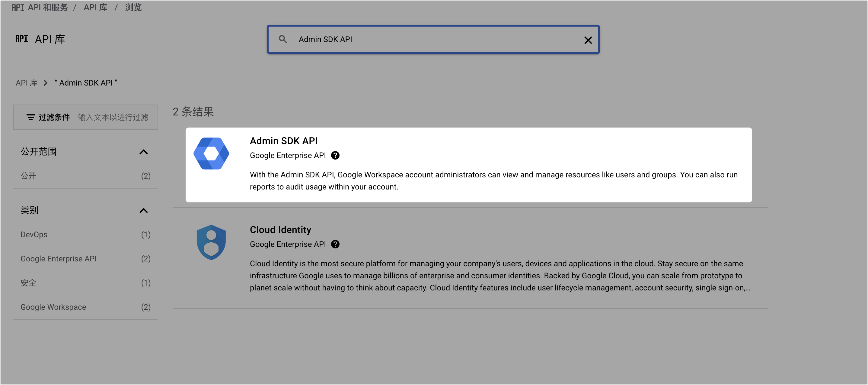Clear the search field with X
The image size is (868, 385).
tap(588, 40)
